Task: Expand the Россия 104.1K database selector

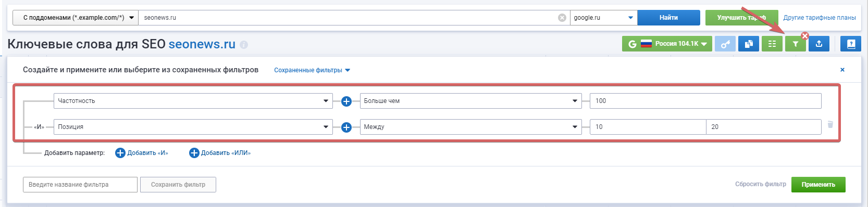Action: (667, 44)
